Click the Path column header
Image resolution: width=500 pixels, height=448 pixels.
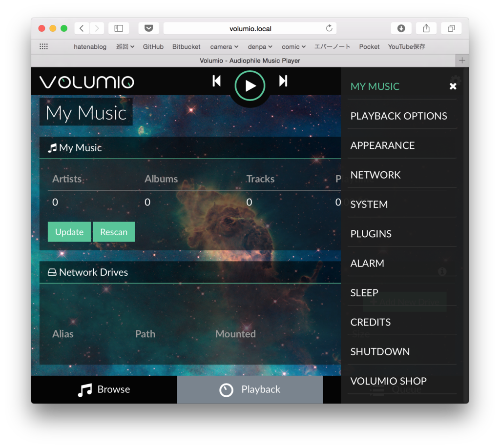click(x=145, y=334)
